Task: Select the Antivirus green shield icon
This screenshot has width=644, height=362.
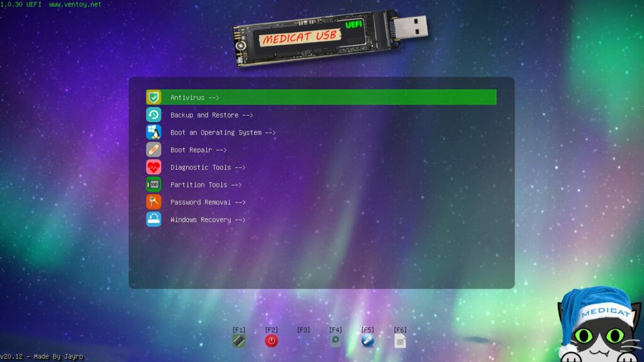Action: coord(153,97)
